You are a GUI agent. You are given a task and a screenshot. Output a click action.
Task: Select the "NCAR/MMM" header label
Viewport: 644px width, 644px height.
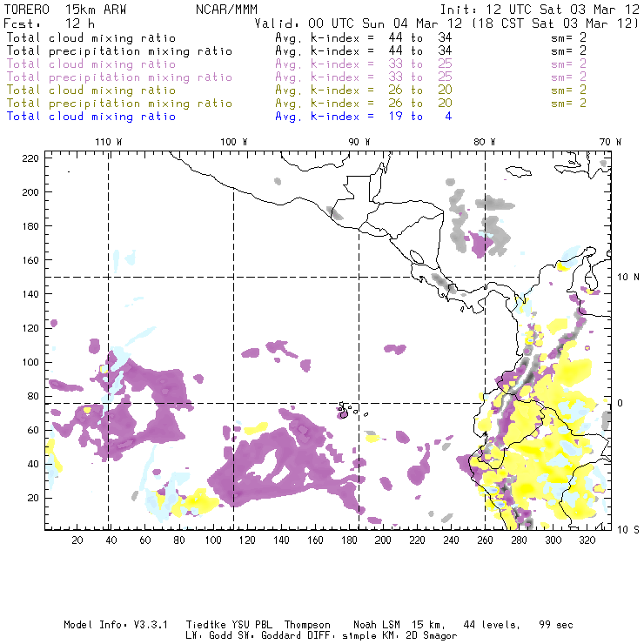[226, 10]
